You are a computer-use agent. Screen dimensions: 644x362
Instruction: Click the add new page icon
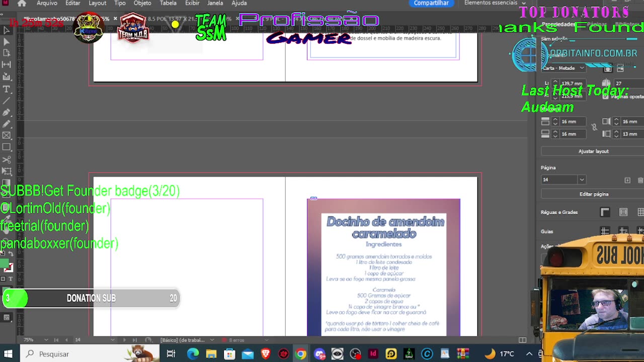click(627, 180)
